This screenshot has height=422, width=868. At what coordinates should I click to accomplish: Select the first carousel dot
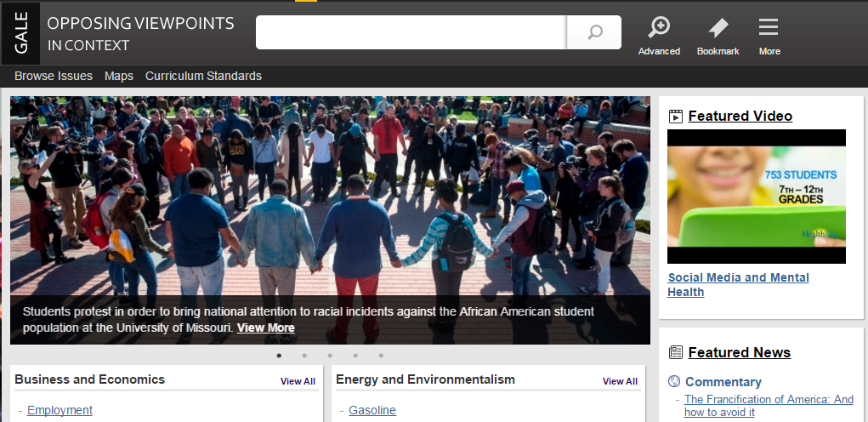coord(279,356)
